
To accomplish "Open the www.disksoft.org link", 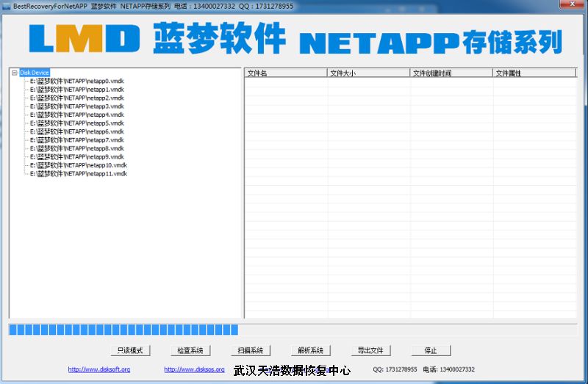I will coord(99,369).
